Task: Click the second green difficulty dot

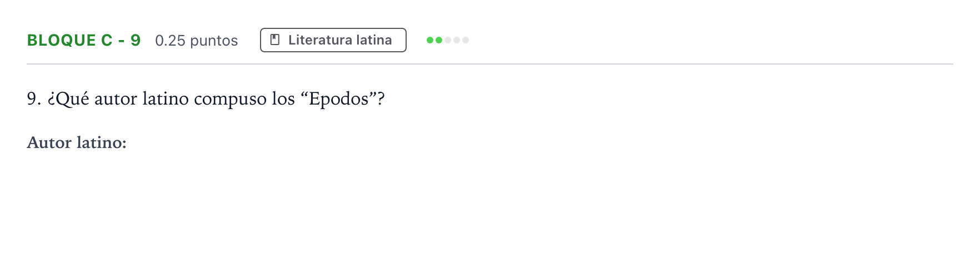Action: click(x=439, y=40)
